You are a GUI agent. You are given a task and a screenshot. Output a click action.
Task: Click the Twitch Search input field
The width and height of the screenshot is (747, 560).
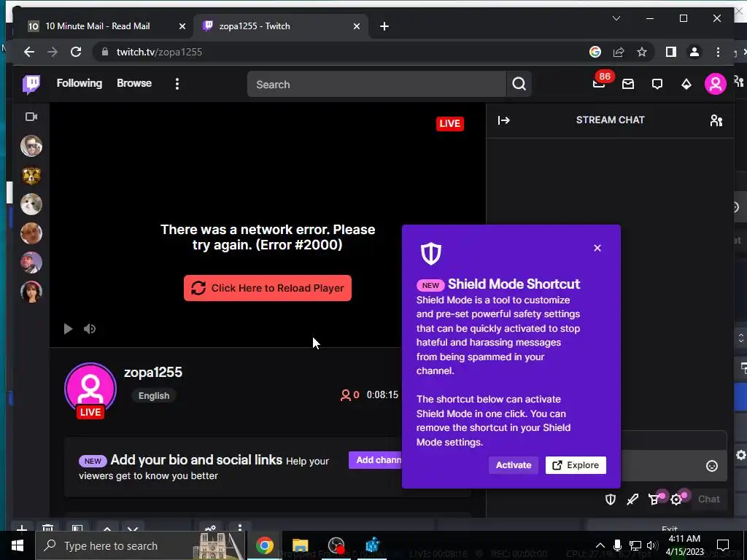point(376,85)
